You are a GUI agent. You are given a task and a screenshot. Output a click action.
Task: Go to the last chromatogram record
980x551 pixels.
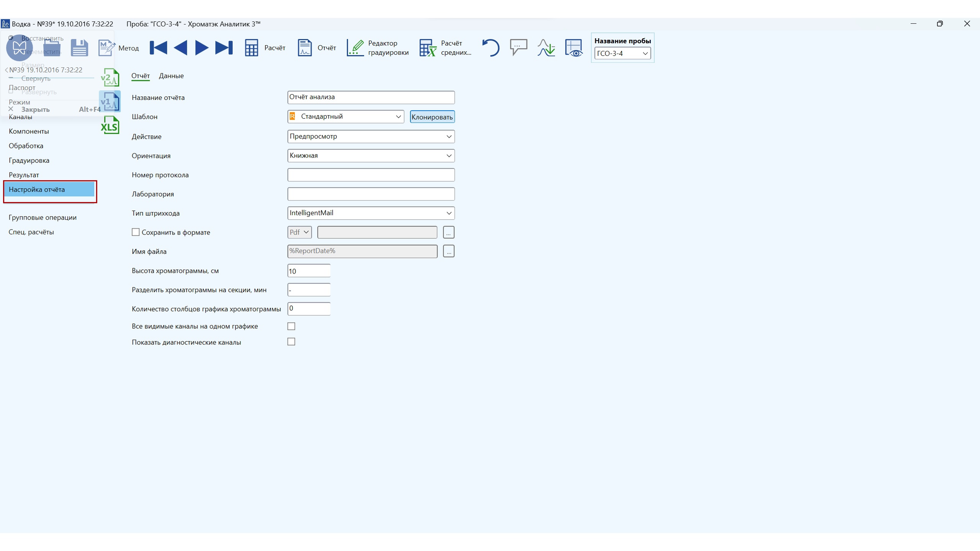click(224, 48)
